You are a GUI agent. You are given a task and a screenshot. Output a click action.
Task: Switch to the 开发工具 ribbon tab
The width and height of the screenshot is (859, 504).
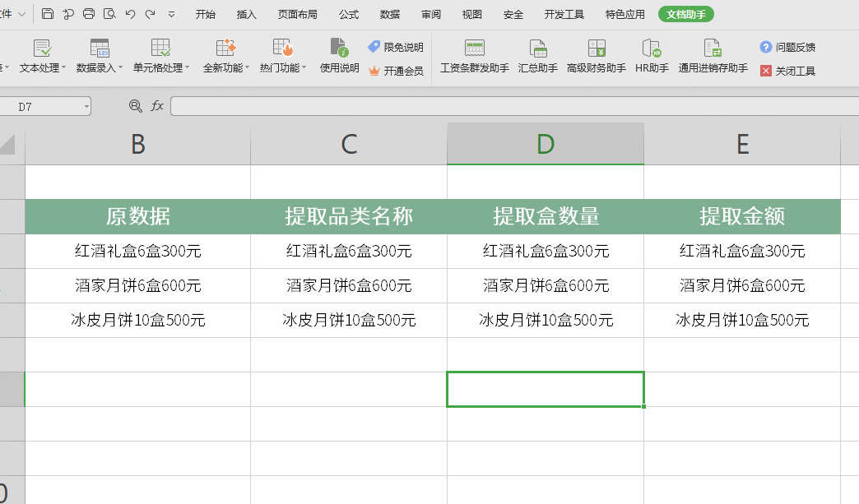tap(564, 14)
